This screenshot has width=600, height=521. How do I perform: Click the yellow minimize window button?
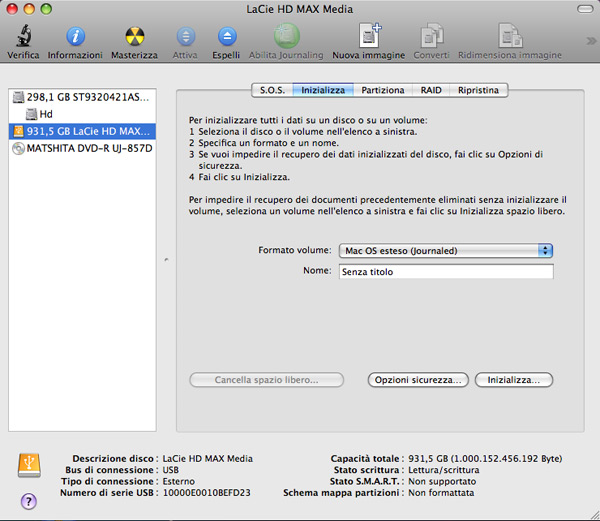29,9
